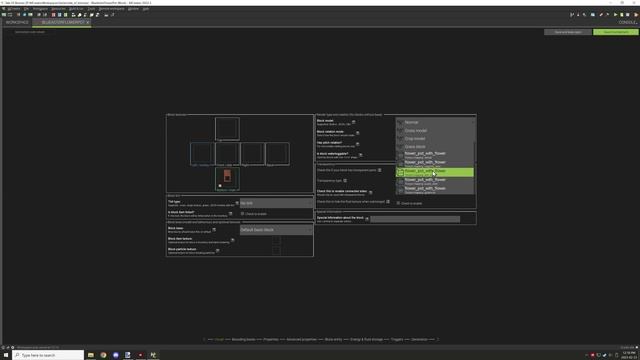Go to the Generation page
This screenshot has height=360, width=640.
(x=419, y=339)
